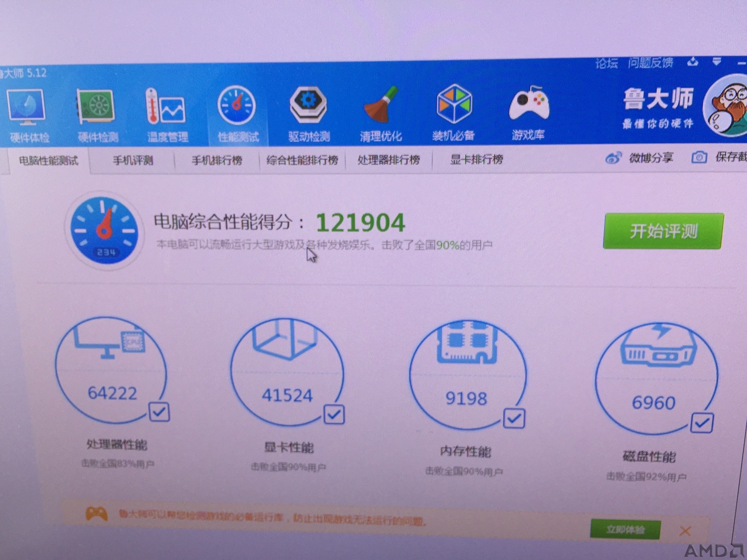747x560 pixels.
Task: Switch to the 手机评测 tab
Action: tap(133, 161)
